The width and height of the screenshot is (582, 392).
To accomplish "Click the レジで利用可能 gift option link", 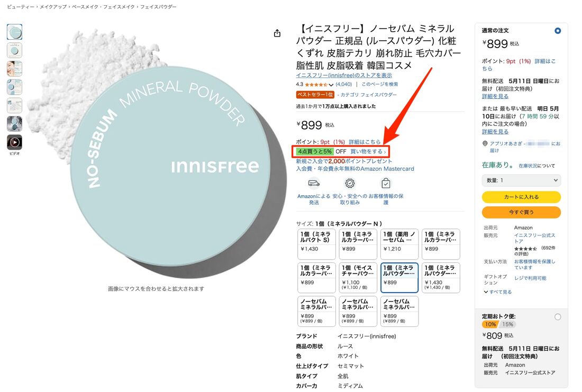I will (530, 278).
